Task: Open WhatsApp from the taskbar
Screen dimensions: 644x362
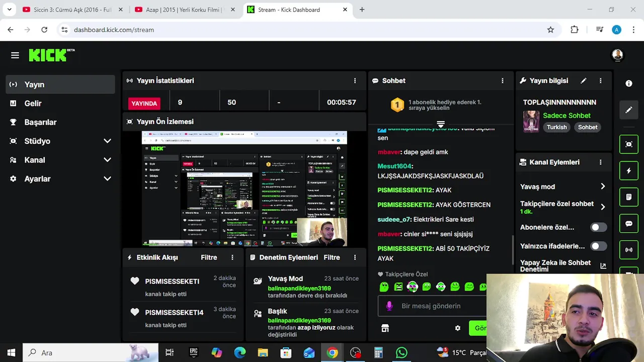Action: click(x=401, y=352)
